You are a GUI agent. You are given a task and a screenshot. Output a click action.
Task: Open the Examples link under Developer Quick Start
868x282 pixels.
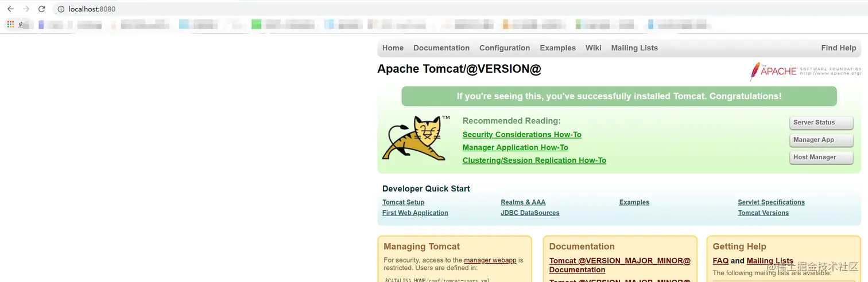(x=634, y=202)
